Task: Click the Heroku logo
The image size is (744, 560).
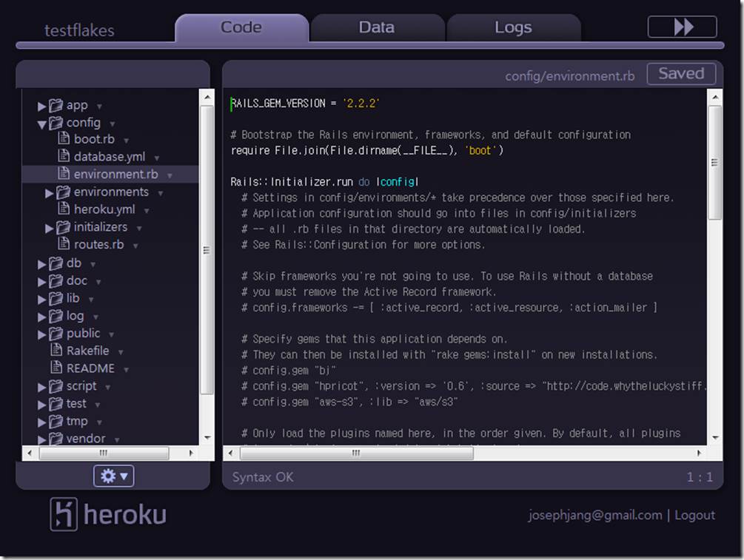Action: [108, 514]
